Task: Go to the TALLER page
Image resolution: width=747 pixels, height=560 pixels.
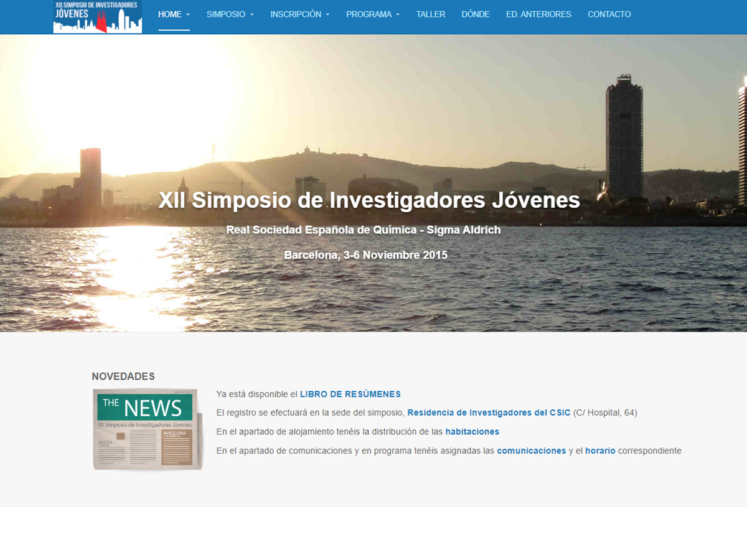Action: click(x=430, y=14)
